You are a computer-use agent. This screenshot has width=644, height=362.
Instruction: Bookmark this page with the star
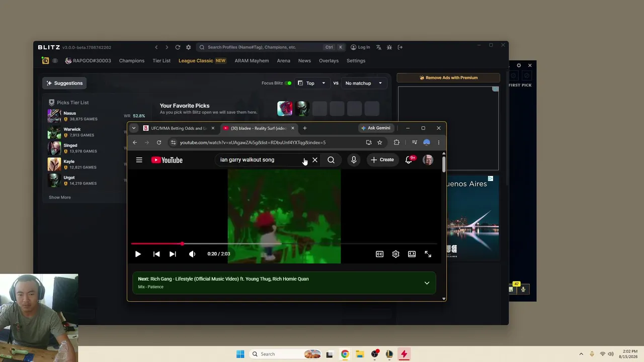tap(380, 142)
